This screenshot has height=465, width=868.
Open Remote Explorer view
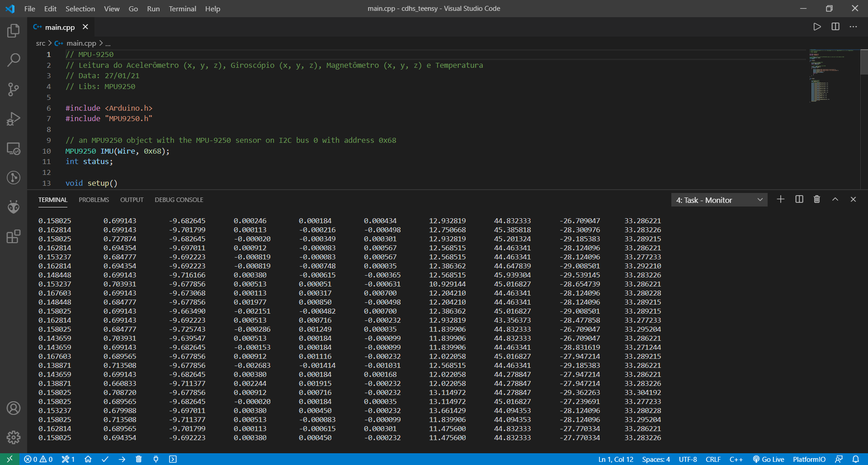point(14,148)
